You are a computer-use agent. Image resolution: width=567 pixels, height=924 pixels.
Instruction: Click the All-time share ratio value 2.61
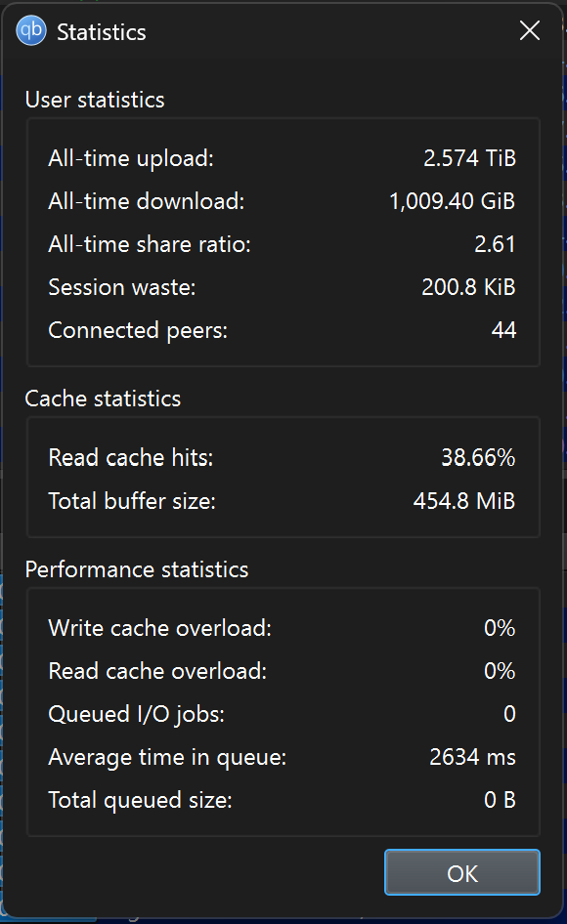pos(495,244)
